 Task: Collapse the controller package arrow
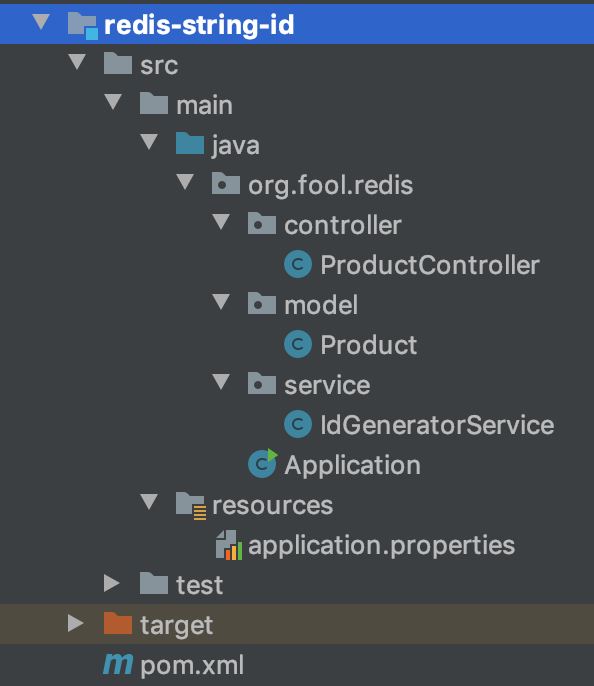(221, 222)
